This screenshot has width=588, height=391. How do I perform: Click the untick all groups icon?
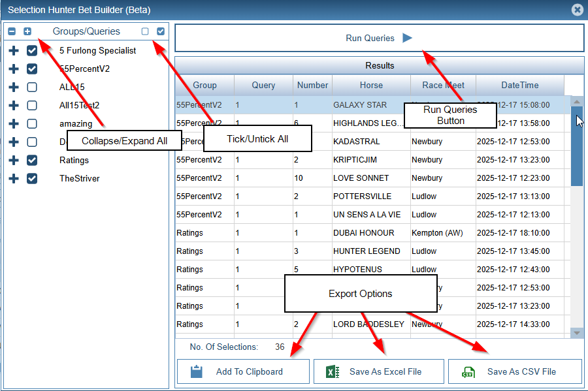pos(145,31)
